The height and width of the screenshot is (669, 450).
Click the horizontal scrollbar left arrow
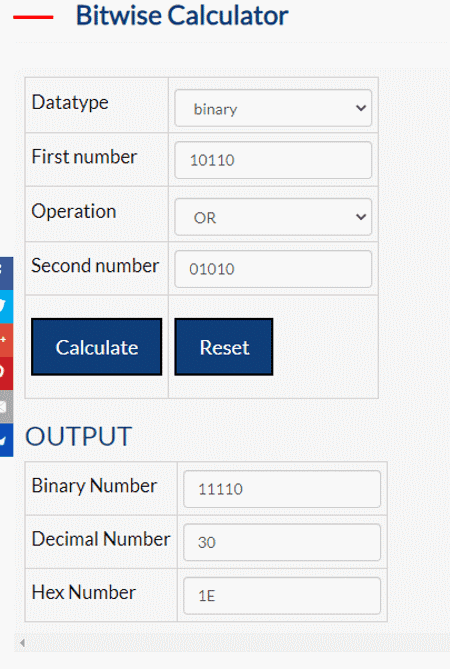click(x=22, y=643)
